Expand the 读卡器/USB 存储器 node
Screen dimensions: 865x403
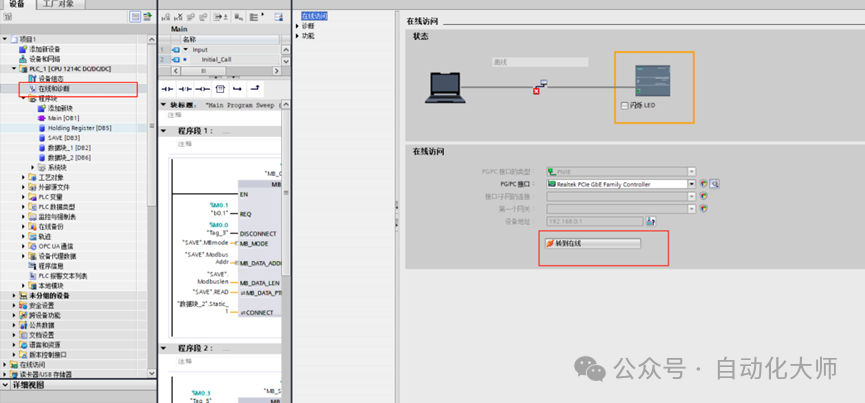tap(5, 374)
